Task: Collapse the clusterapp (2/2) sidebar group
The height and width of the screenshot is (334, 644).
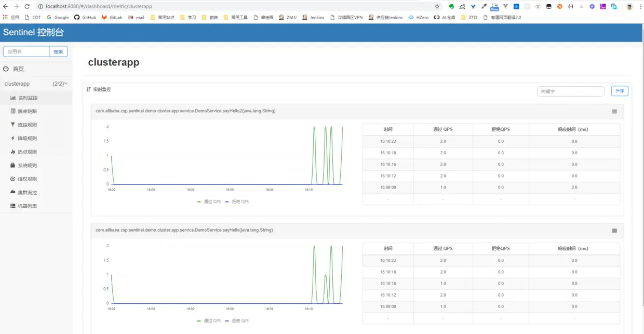Action: tap(36, 84)
